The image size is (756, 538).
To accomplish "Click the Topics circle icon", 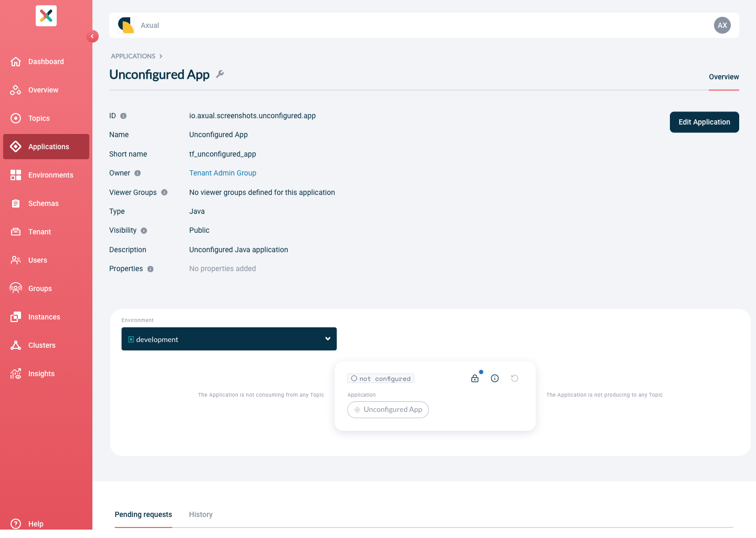I will point(16,118).
